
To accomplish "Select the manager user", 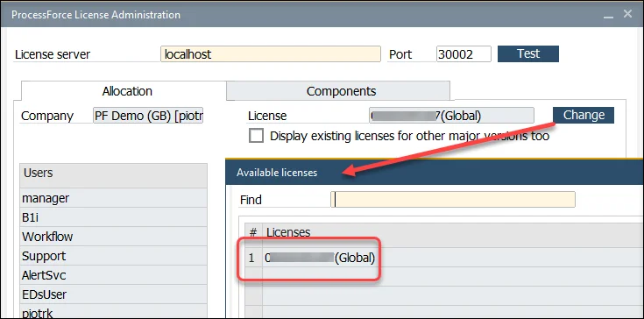I will [x=113, y=198].
